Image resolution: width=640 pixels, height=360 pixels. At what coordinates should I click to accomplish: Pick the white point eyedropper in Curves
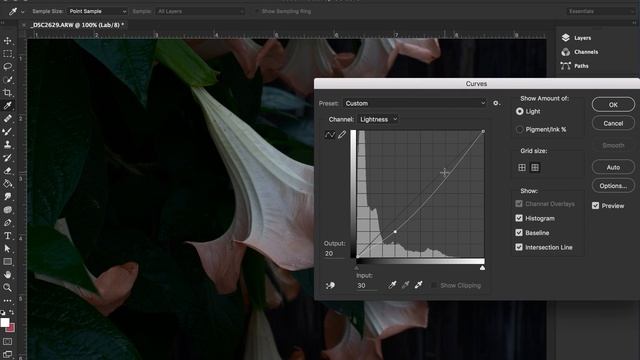click(x=418, y=285)
